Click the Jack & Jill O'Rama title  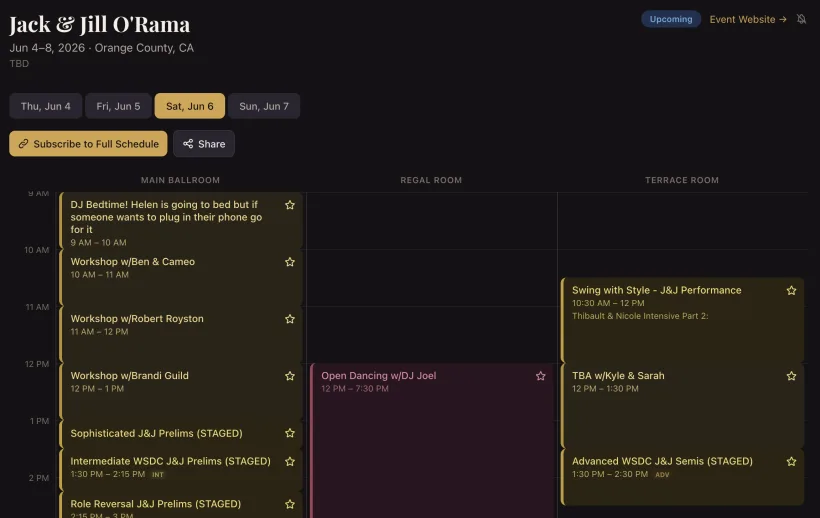100,25
